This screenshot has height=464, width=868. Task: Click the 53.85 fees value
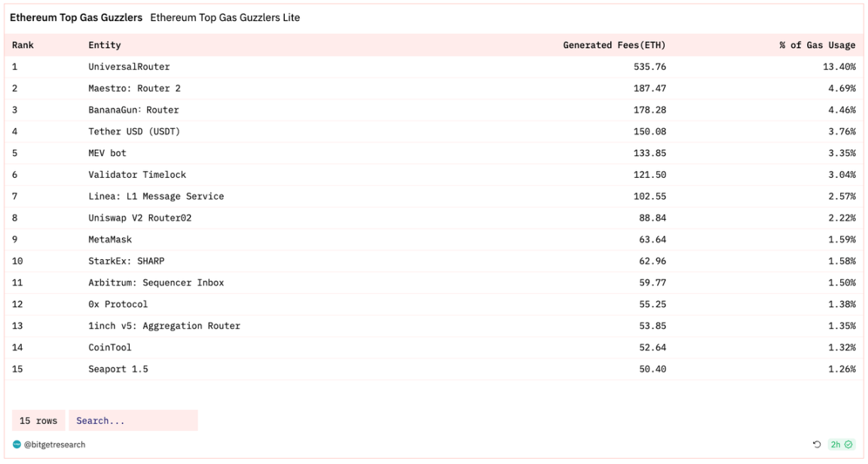point(653,325)
